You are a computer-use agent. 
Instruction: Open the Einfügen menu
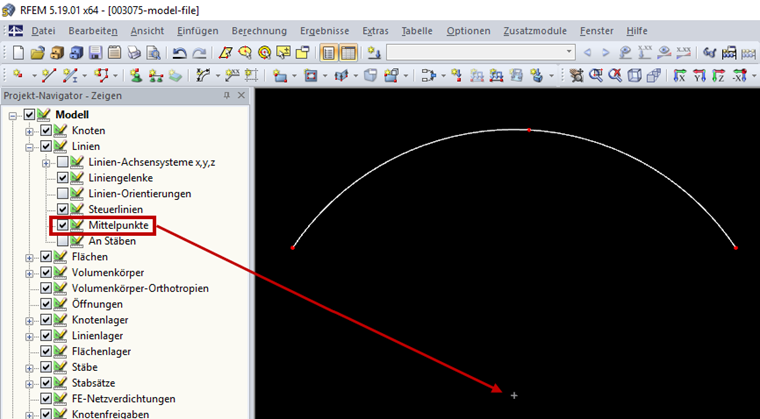tap(198, 31)
